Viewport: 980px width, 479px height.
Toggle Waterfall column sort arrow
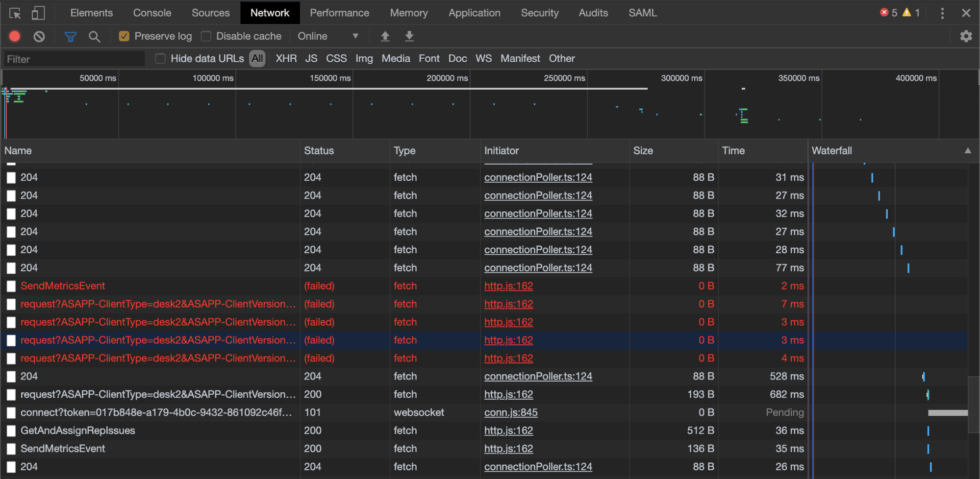pyautogui.click(x=967, y=151)
